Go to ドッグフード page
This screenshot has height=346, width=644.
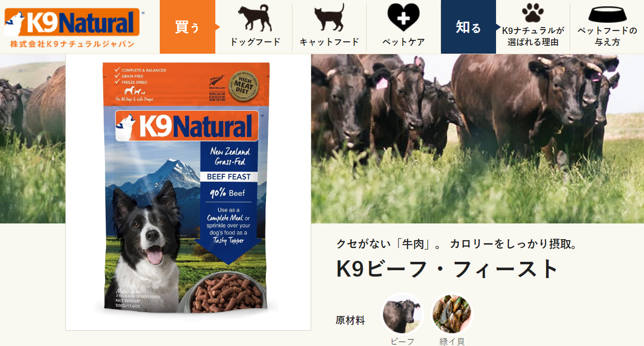pyautogui.click(x=255, y=42)
